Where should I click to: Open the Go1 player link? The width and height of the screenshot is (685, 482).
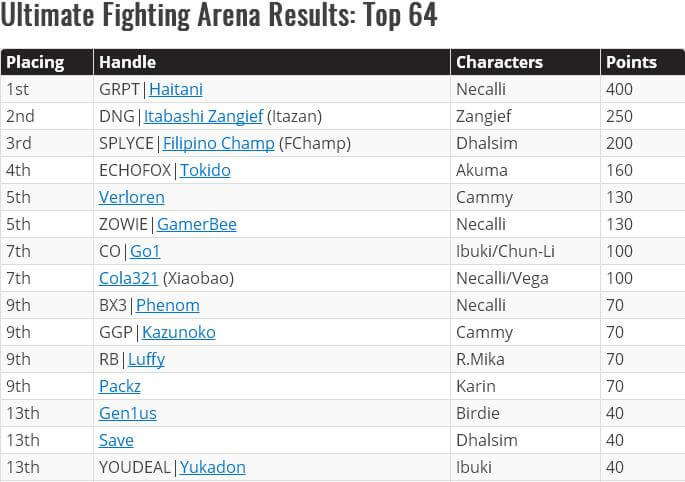pyautogui.click(x=145, y=251)
